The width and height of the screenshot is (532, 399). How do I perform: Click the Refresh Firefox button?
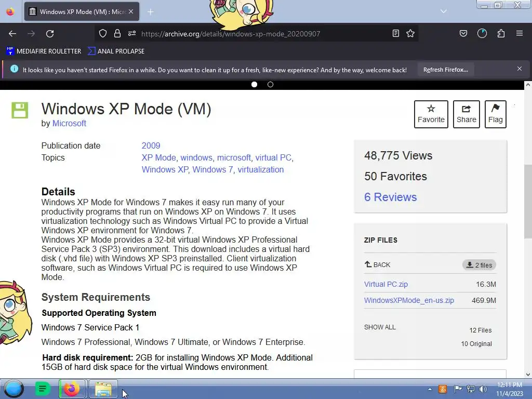click(x=445, y=70)
